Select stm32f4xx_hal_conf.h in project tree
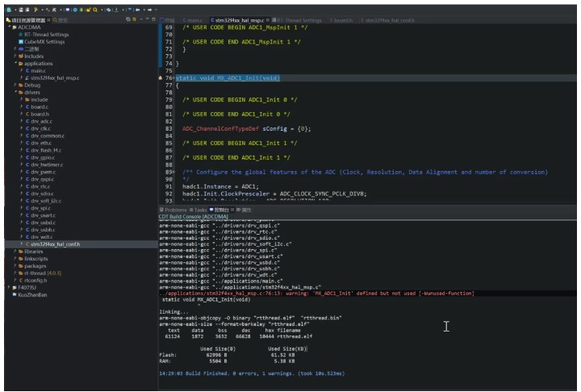This screenshot has width=581, height=392. tap(55, 244)
